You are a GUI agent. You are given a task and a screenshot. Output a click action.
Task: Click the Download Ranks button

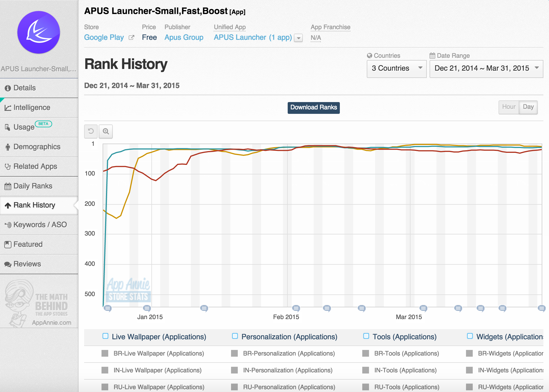(314, 107)
